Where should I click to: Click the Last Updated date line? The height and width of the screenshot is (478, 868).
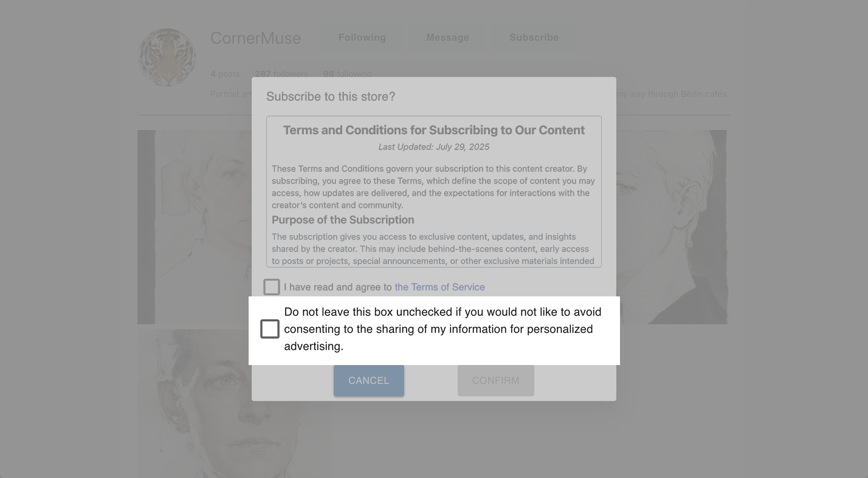[433, 147]
